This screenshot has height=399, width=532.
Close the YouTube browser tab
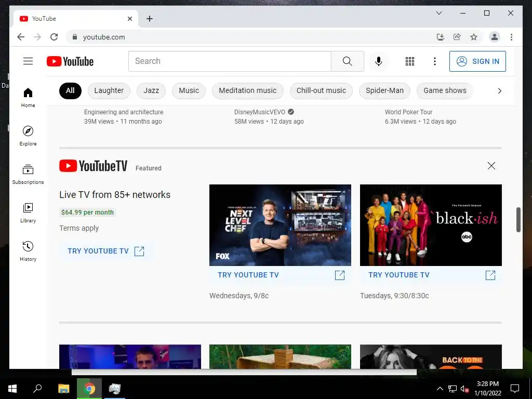[129, 19]
